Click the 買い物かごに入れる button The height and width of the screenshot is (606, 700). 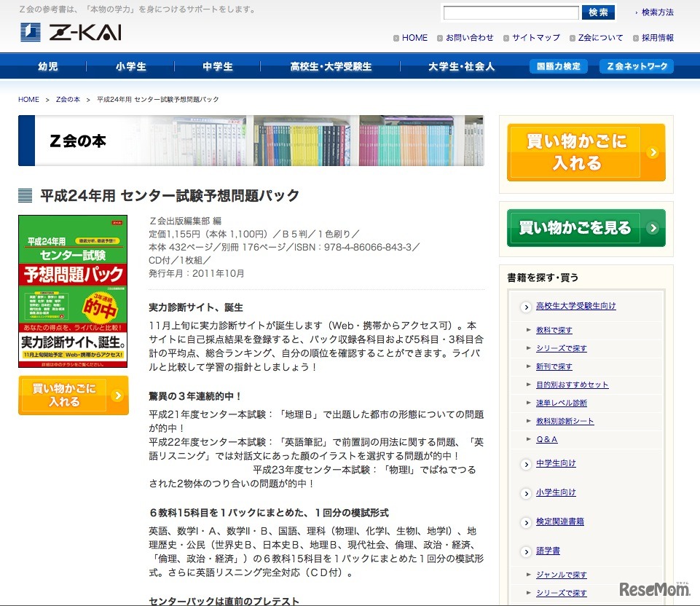[x=73, y=395]
